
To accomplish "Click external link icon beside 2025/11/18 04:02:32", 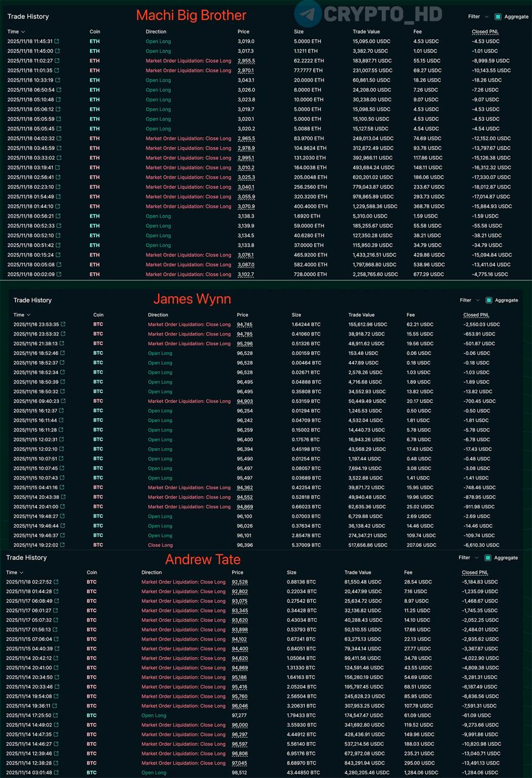I will tap(58, 139).
